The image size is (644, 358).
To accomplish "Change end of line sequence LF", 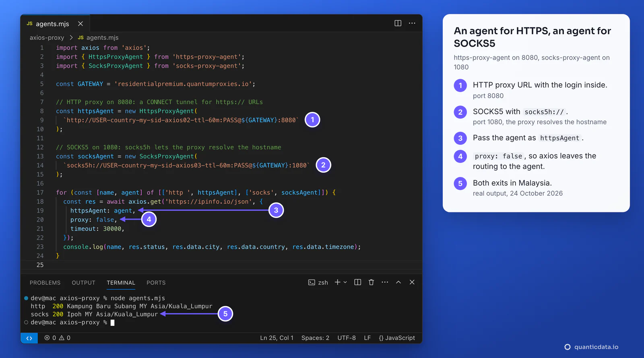I will [x=367, y=338].
